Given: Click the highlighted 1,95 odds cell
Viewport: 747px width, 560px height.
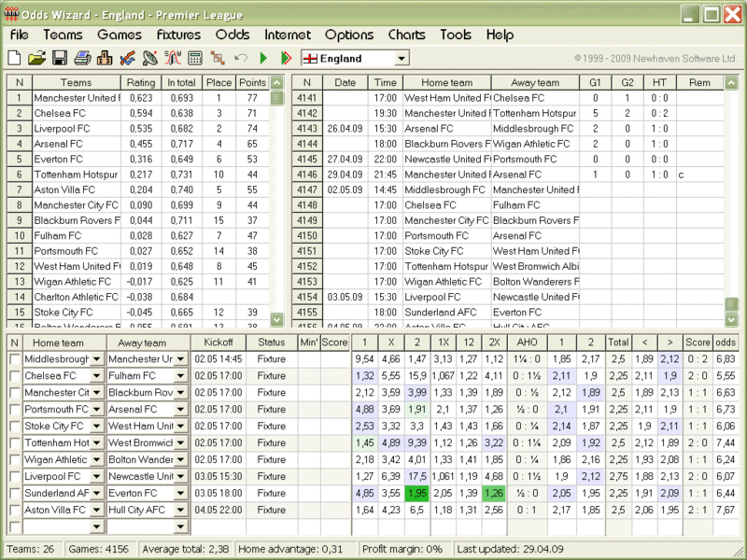Looking at the screenshot, I should tap(417, 493).
